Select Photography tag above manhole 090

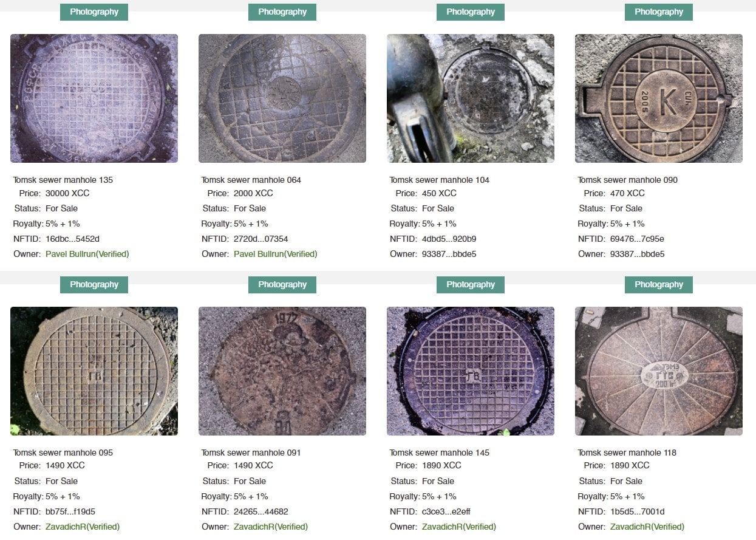tap(659, 12)
